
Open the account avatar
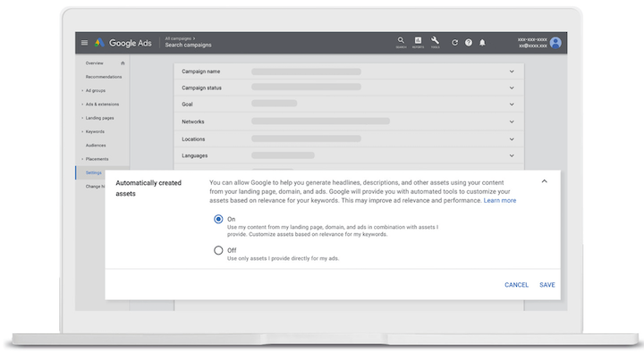(x=555, y=43)
